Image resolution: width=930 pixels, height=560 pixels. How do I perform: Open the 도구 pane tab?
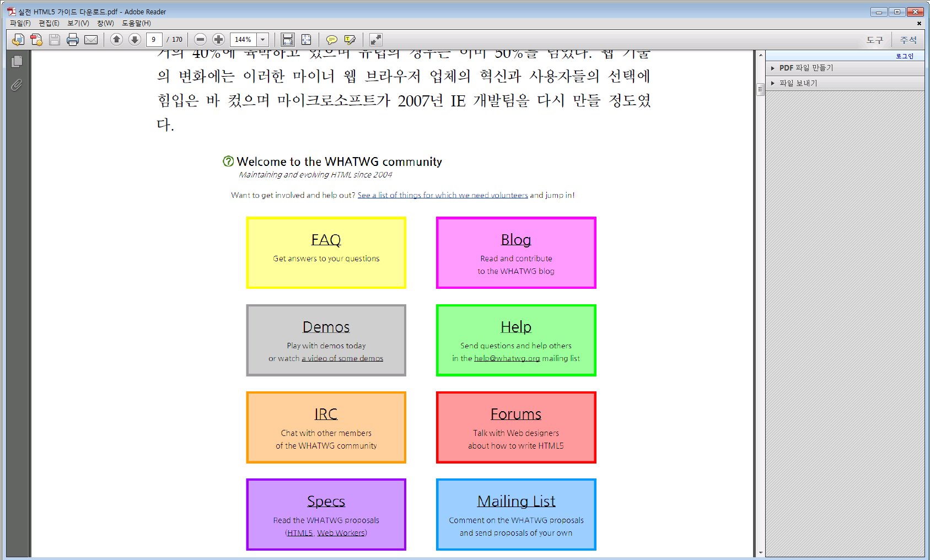pos(874,40)
